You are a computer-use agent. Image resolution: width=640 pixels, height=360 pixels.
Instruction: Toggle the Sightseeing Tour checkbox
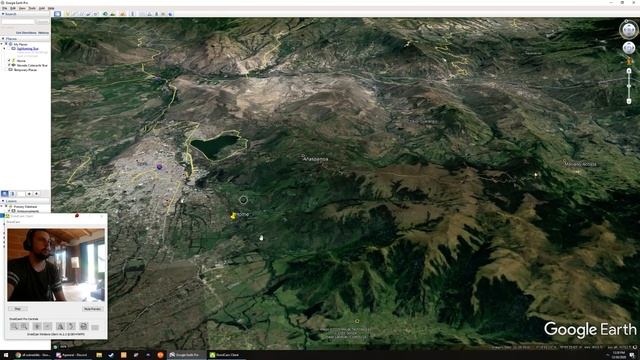click(9, 49)
